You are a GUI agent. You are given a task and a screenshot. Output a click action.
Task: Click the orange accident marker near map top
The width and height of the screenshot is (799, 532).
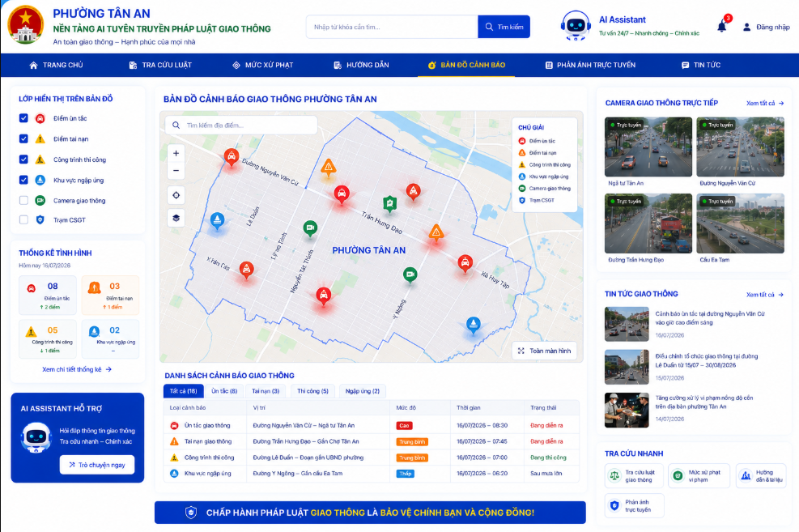point(328,167)
